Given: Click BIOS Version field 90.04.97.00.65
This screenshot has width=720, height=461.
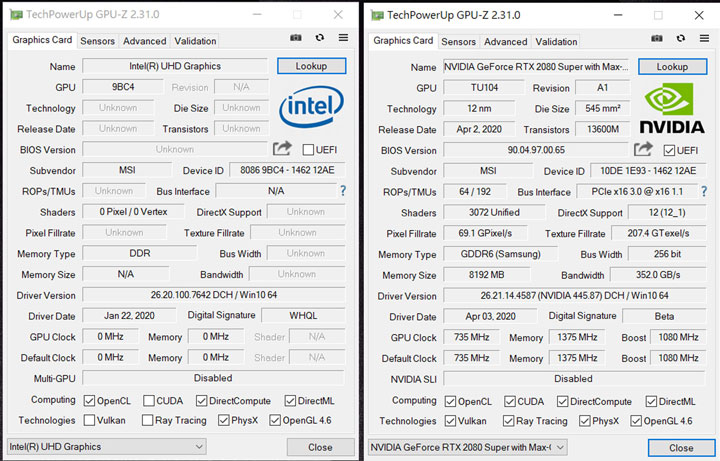Looking at the screenshot, I should click(536, 150).
